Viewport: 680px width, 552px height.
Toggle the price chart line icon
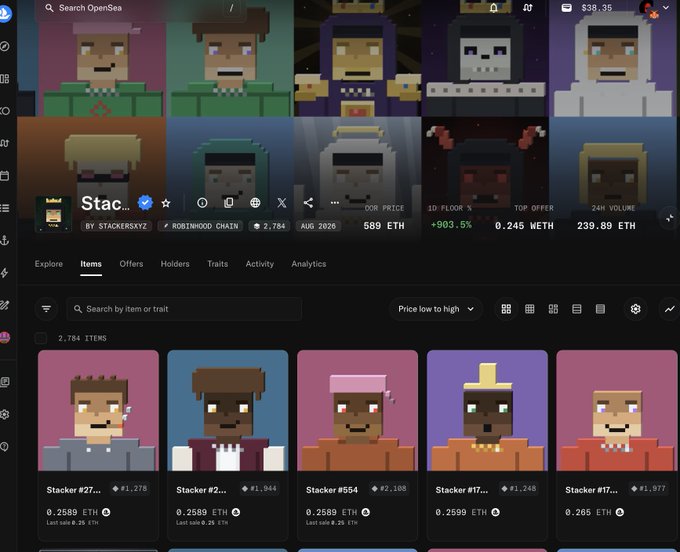[x=669, y=309]
